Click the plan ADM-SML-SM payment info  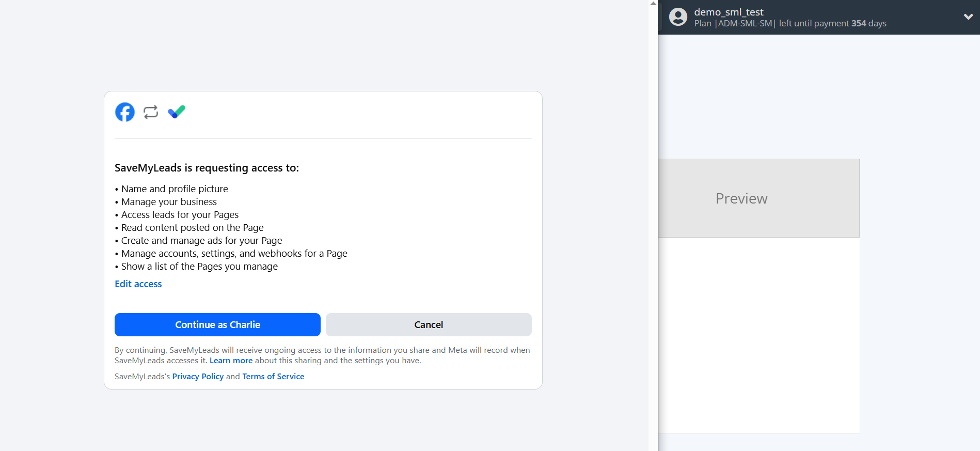pyautogui.click(x=790, y=24)
